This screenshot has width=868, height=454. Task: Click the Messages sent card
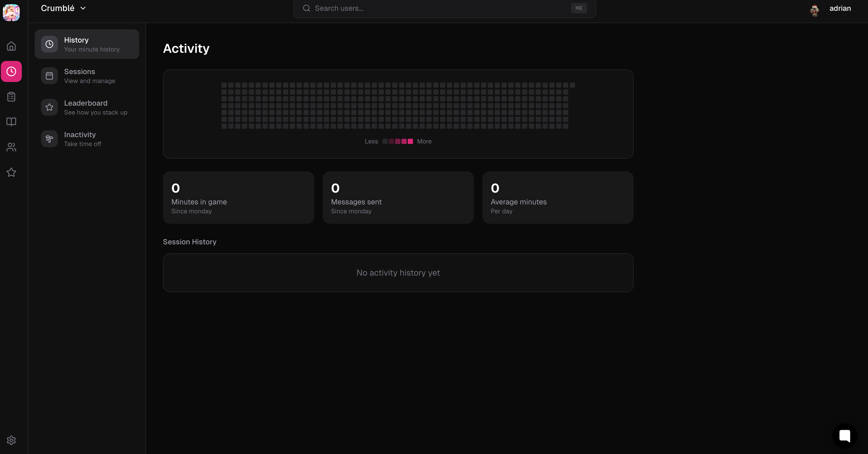coord(398,198)
